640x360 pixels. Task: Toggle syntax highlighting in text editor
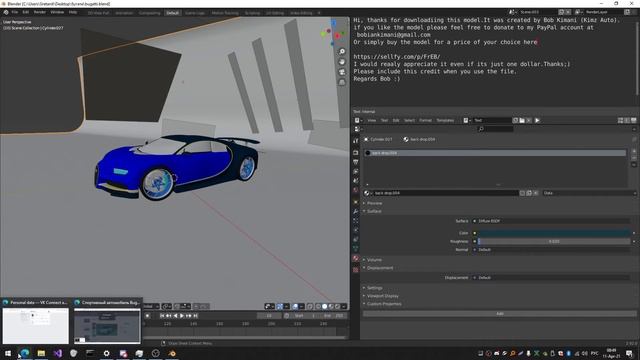pyautogui.click(x=633, y=120)
